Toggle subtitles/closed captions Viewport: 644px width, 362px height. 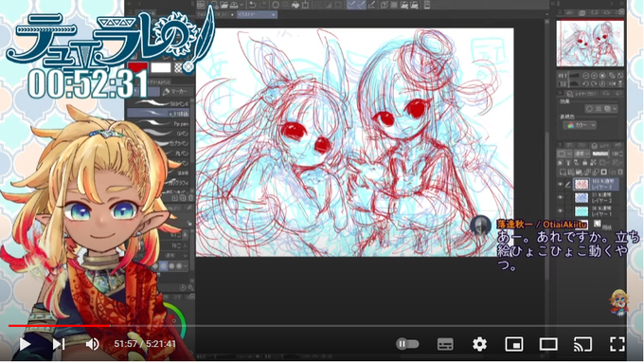click(445, 344)
